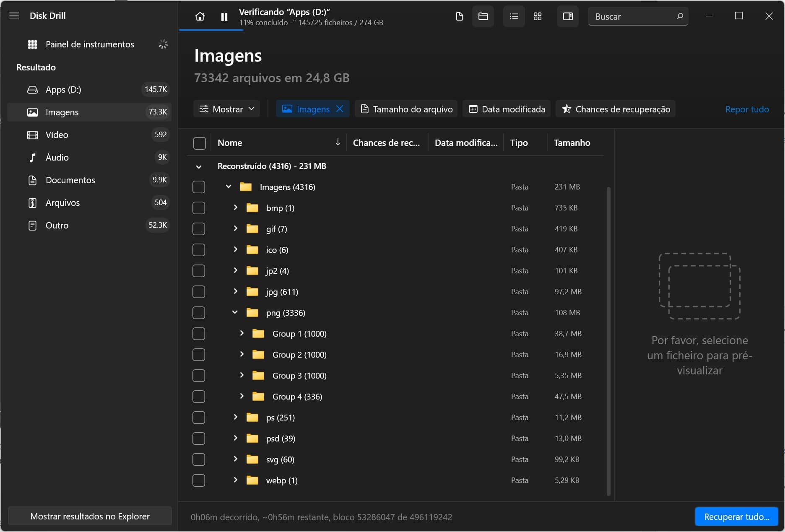Open the Vídeo category in sidebar
Viewport: 785px width, 532px height.
click(57, 135)
